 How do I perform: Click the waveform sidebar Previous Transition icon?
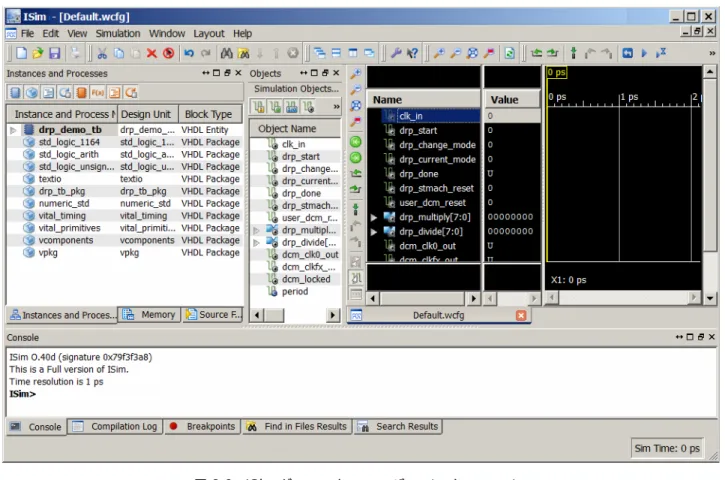356,173
